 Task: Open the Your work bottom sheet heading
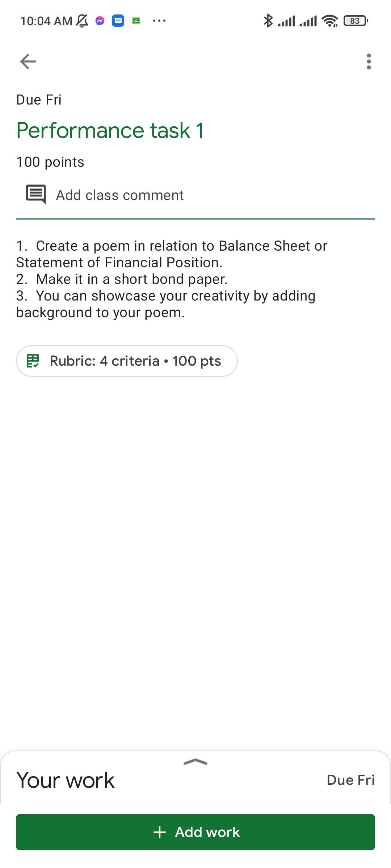[x=66, y=780]
